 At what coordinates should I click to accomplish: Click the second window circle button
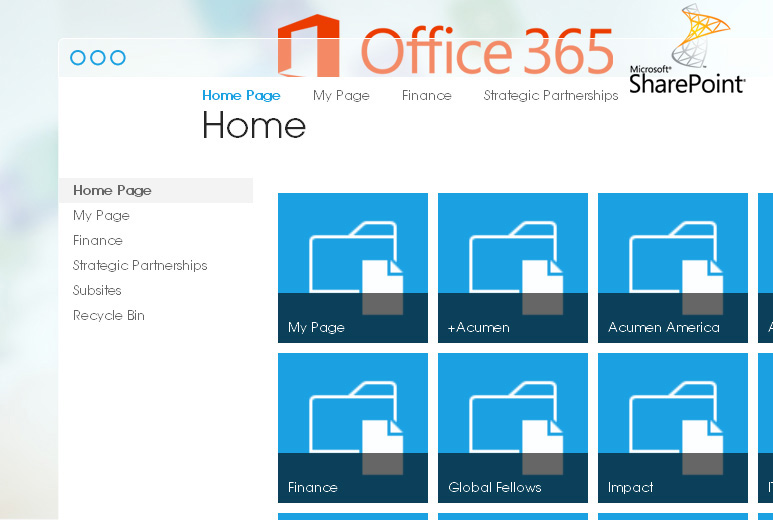98,58
